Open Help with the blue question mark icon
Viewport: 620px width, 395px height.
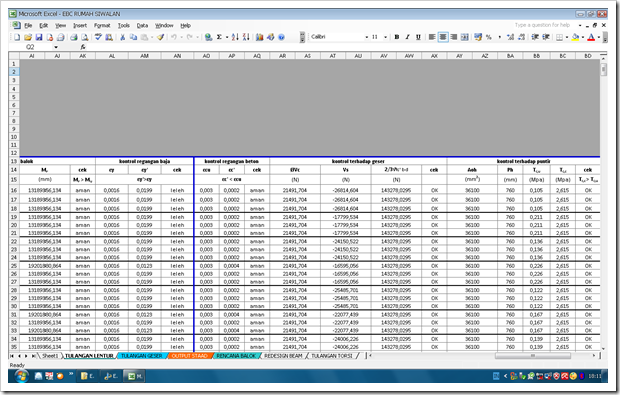click(282, 37)
